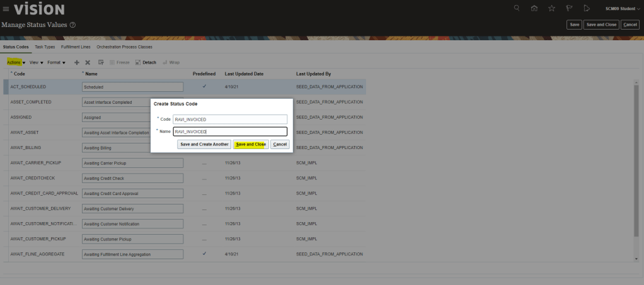Go to the Home icon
644x285 pixels.
(x=534, y=8)
